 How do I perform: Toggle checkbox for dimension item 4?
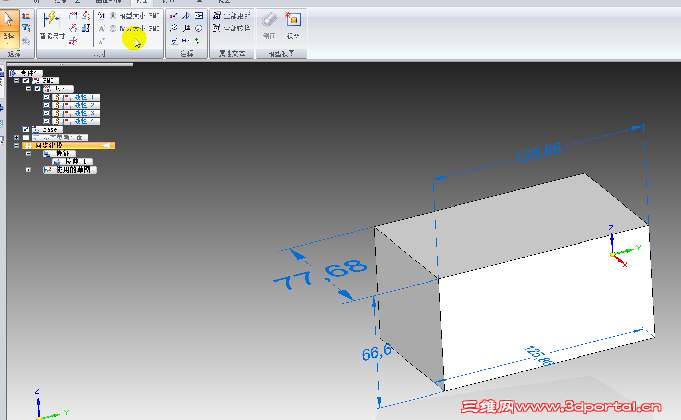(46, 121)
